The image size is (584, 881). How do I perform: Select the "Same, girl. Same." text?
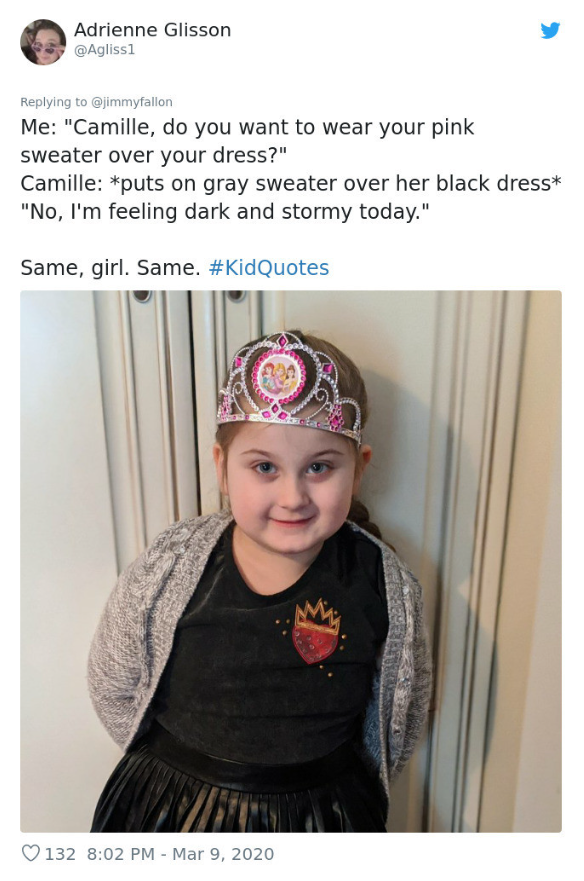click(x=110, y=267)
